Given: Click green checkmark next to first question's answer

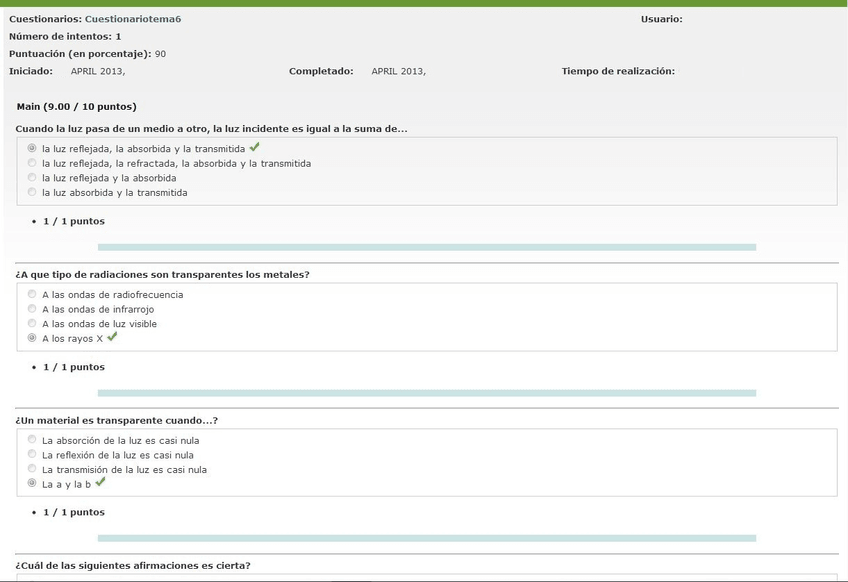Looking at the screenshot, I should tap(255, 147).
